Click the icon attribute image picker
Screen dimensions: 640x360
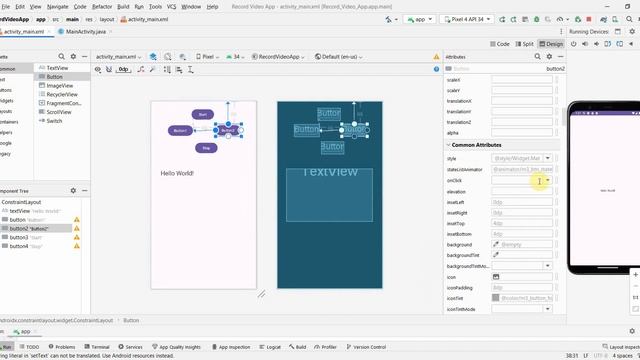coord(496,277)
